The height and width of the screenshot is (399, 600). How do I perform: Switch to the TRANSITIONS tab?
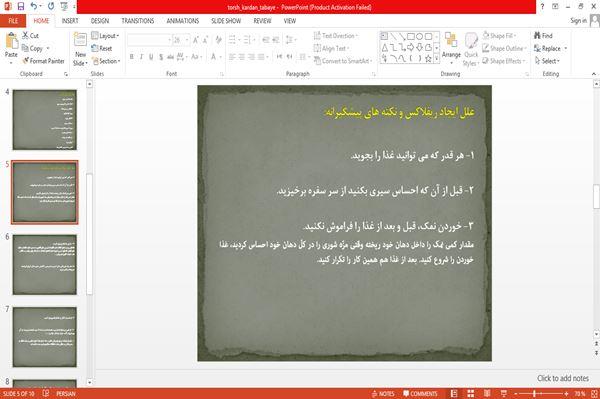(x=138, y=21)
